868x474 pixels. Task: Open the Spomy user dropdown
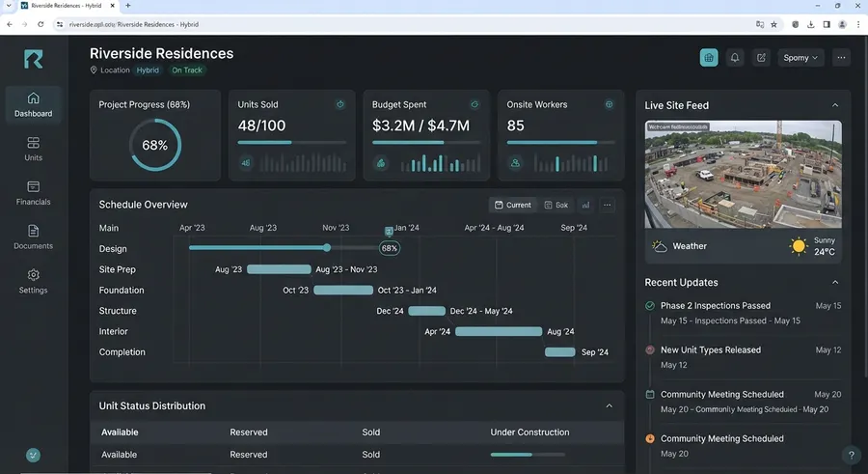(800, 58)
